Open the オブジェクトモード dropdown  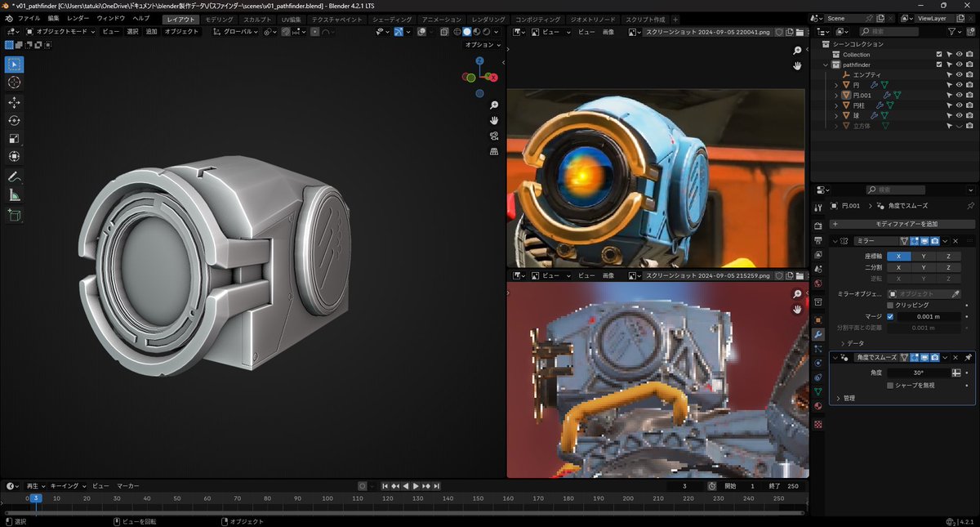pos(61,32)
